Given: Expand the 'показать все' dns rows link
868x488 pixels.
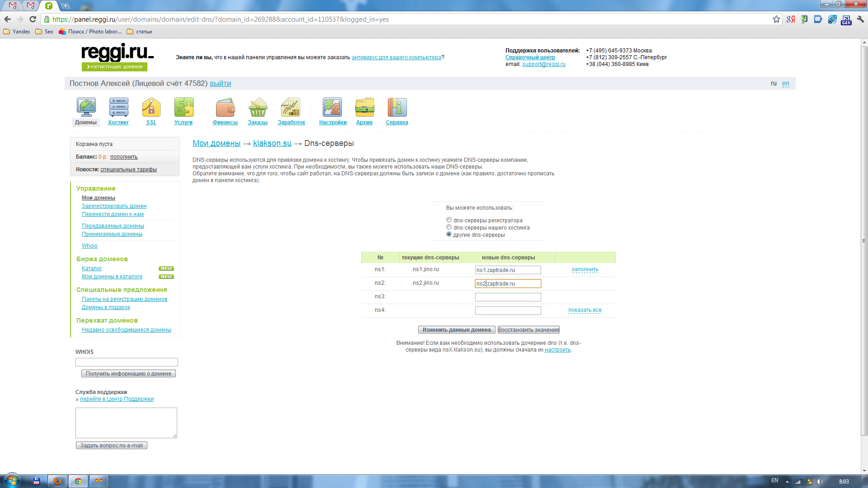Looking at the screenshot, I should tap(585, 310).
